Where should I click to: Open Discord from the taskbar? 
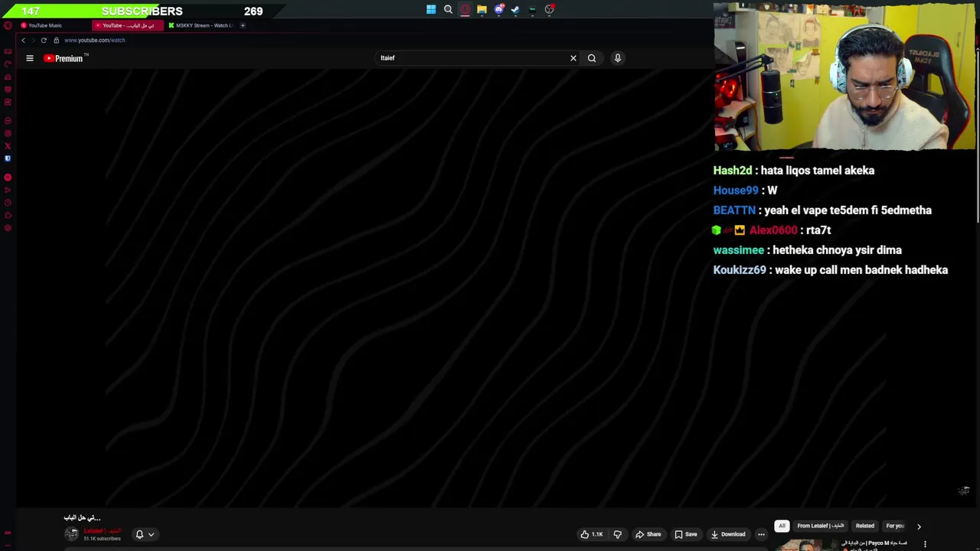pos(498,9)
